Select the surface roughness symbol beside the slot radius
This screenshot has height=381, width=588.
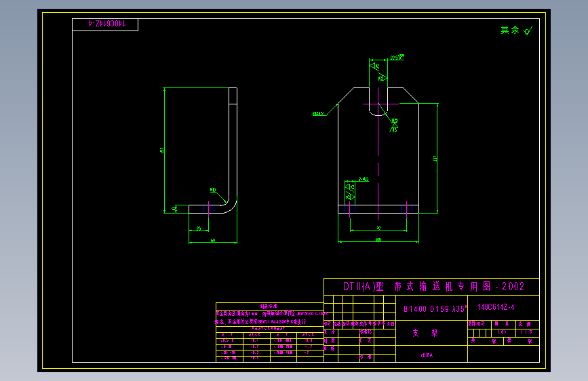click(x=393, y=128)
